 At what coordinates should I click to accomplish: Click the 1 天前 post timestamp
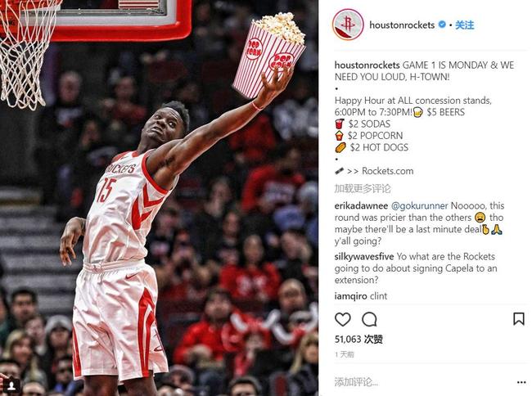(x=344, y=354)
